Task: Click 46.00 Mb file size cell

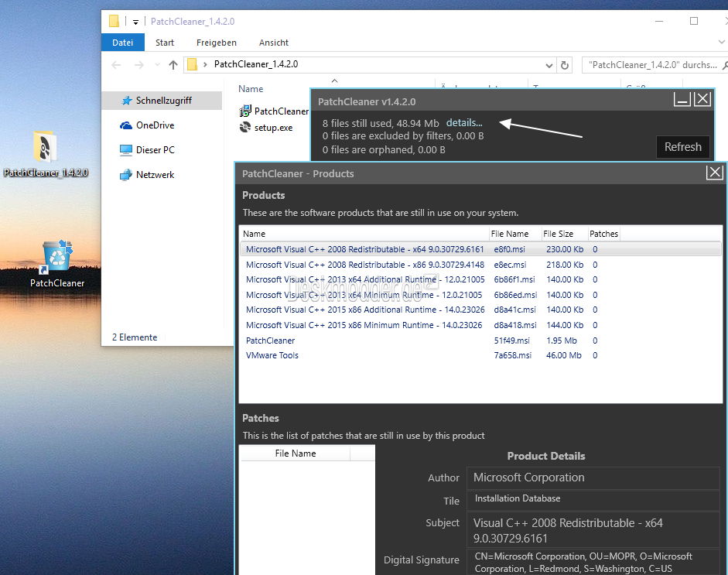Action: pyautogui.click(x=564, y=355)
